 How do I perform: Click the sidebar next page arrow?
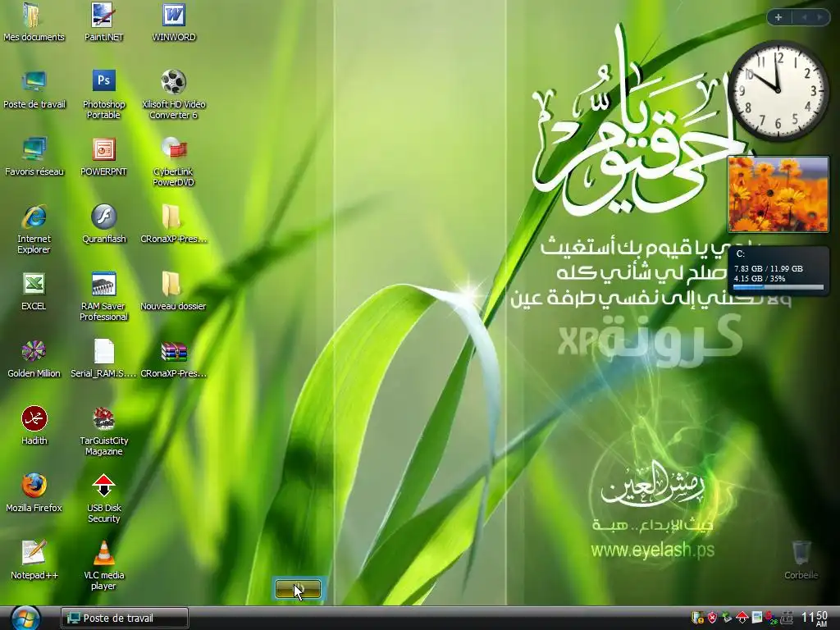click(x=819, y=18)
